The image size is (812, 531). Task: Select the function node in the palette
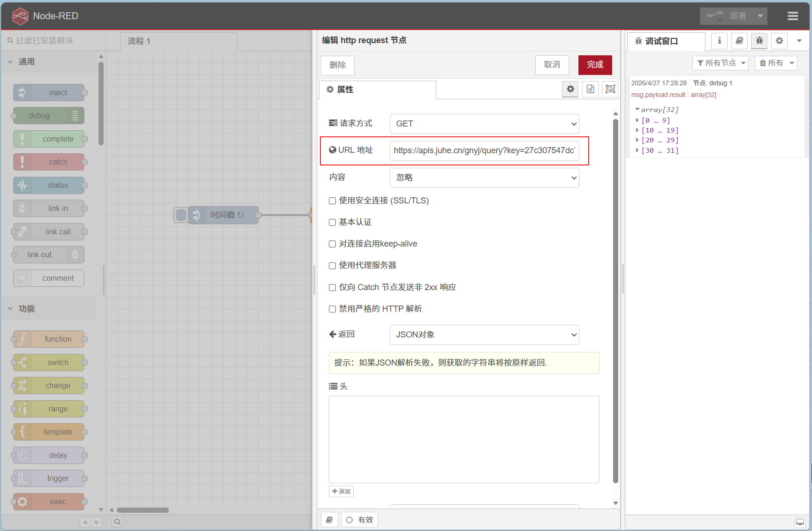(x=49, y=339)
